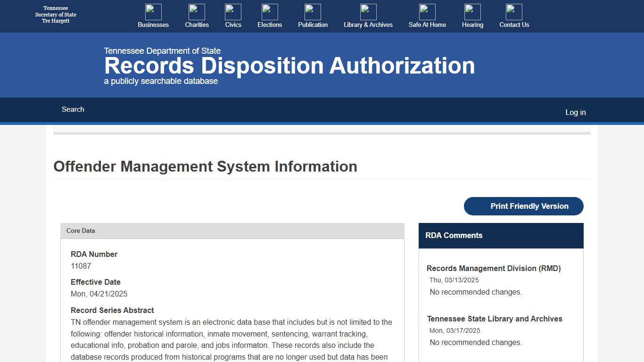Select the Core Data section header
Screen dimensions: 644x362
point(81,230)
